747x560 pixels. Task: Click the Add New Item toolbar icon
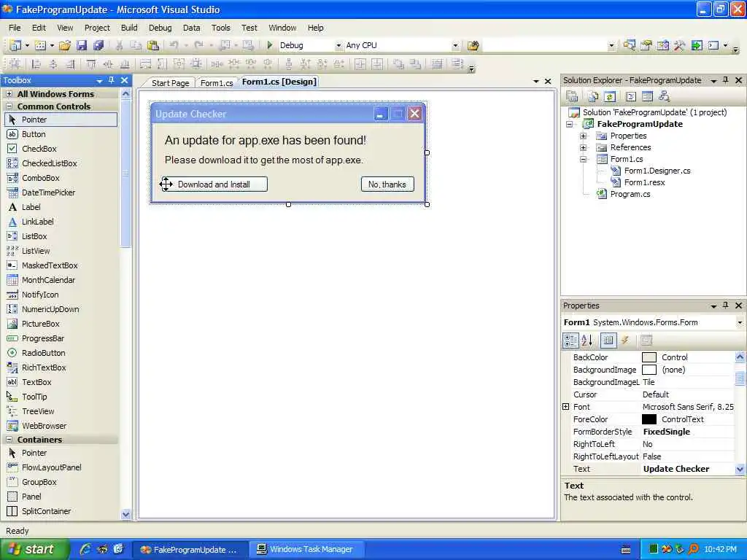point(41,45)
